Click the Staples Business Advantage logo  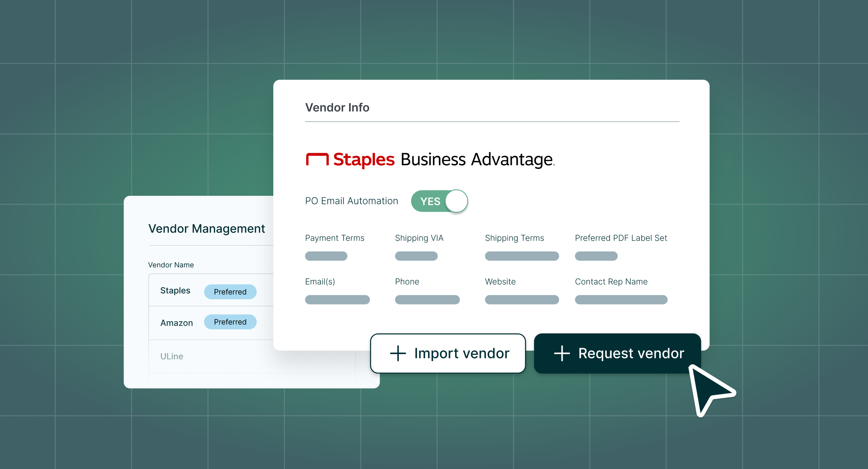pyautogui.click(x=430, y=160)
